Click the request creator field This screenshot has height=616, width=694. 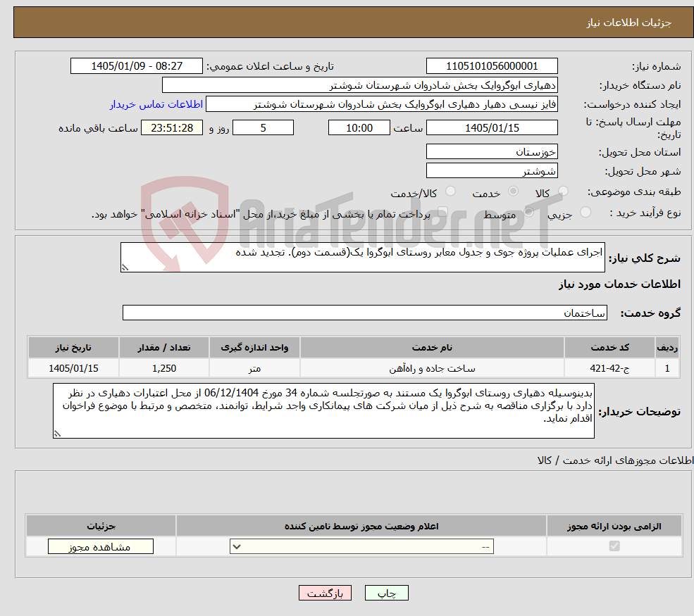pos(381,104)
